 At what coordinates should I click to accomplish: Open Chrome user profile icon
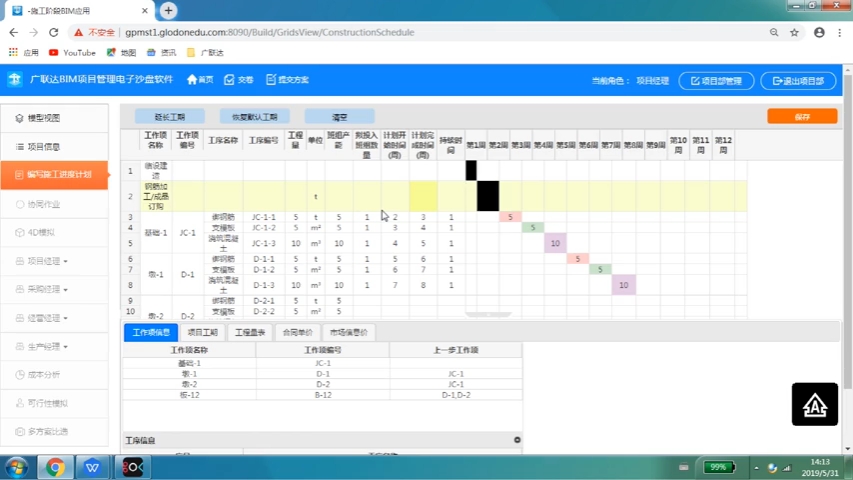(819, 33)
